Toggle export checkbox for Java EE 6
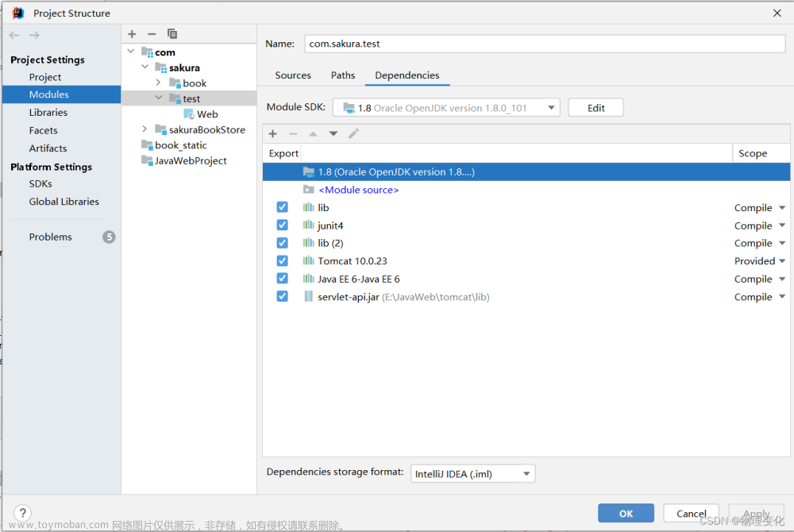Viewport: 794px width, 532px height. pos(282,279)
